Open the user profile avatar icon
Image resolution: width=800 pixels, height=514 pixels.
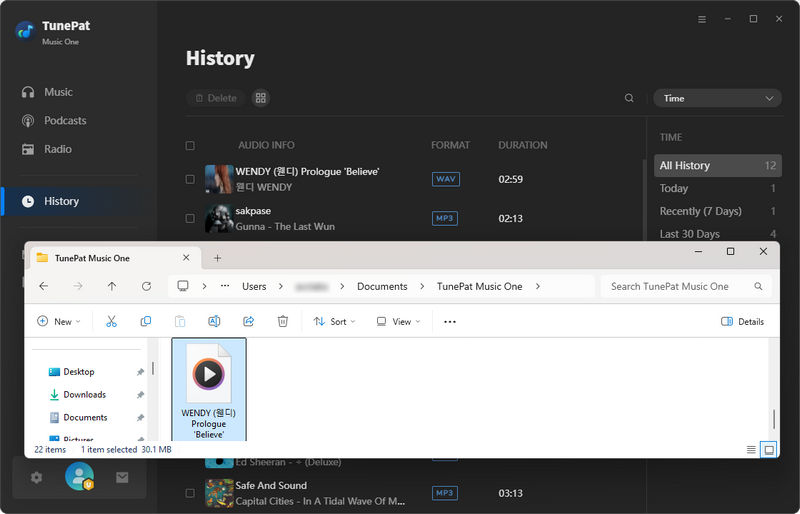(79, 477)
